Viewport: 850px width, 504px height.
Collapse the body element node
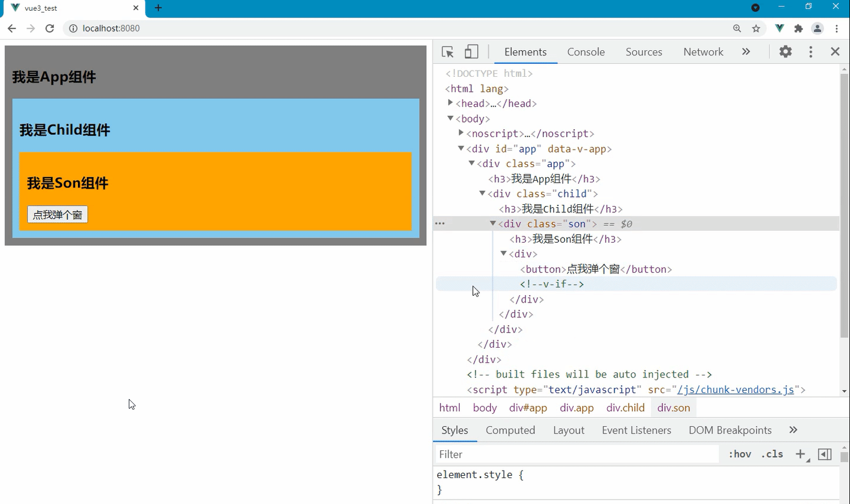tap(450, 118)
